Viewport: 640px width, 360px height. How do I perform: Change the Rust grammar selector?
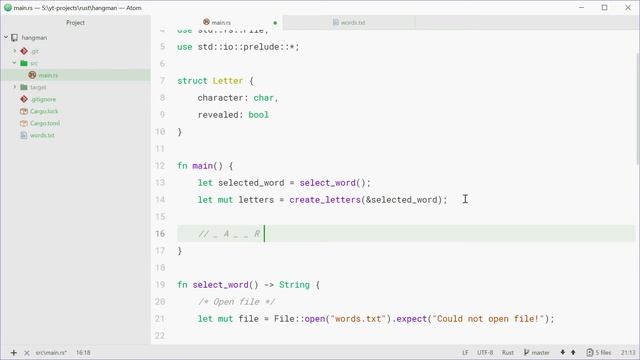click(x=508, y=352)
